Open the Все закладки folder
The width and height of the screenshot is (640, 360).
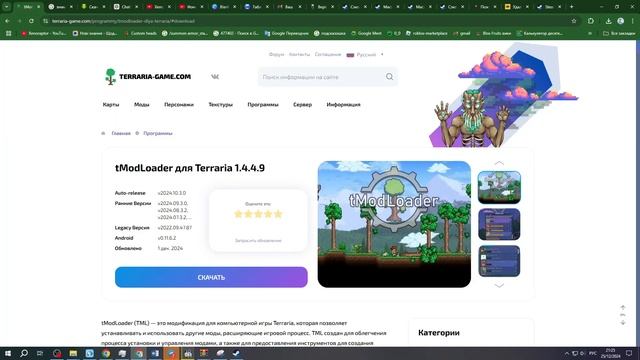tap(619, 33)
